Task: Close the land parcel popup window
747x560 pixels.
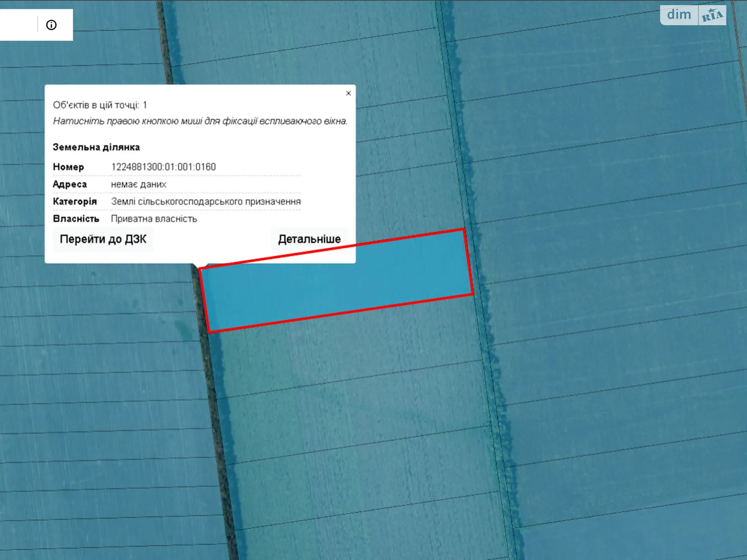Action: pos(348,93)
